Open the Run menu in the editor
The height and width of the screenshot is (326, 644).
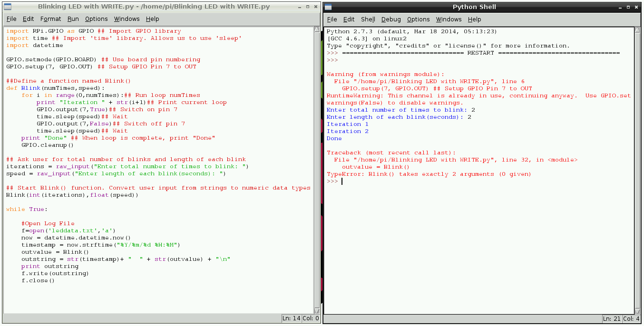click(x=73, y=19)
